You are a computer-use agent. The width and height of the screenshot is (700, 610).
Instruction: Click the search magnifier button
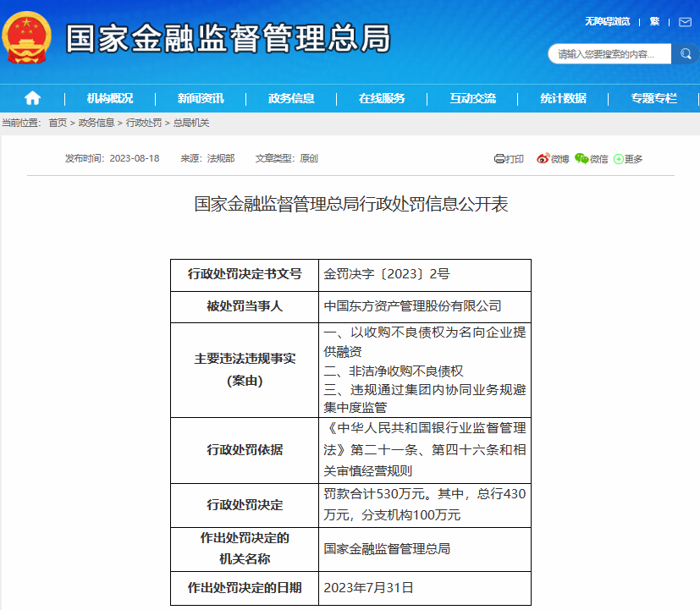pyautogui.click(x=684, y=54)
